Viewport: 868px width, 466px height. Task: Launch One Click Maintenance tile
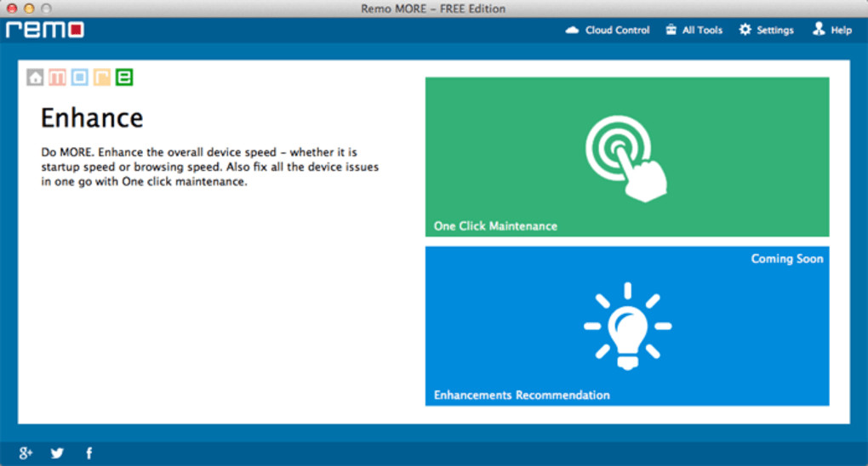click(x=627, y=156)
